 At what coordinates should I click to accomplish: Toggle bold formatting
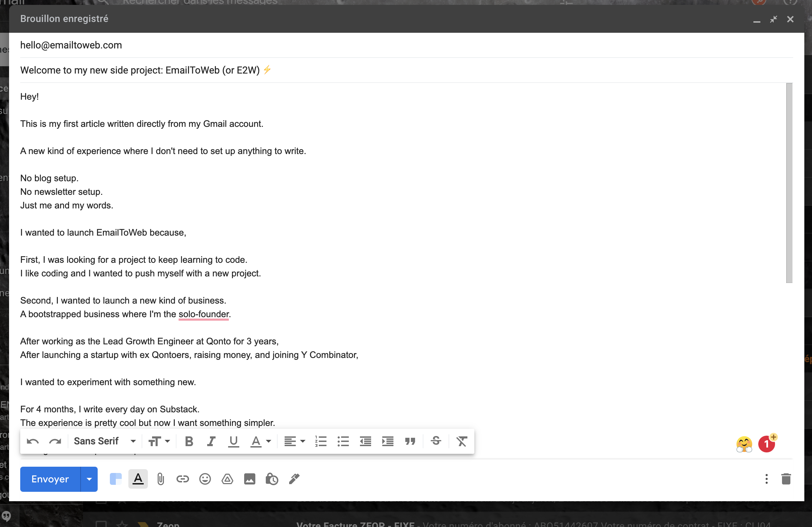click(189, 441)
